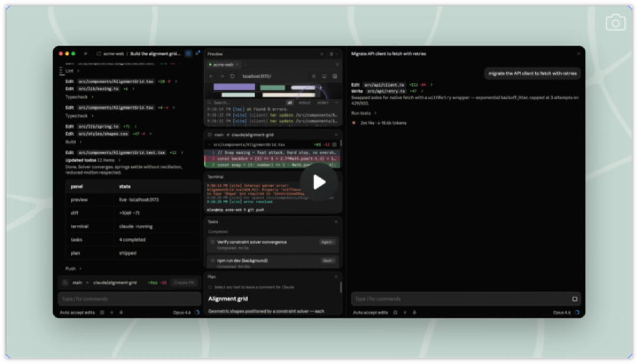The width and height of the screenshot is (638, 364).
Task: Click the orange status icon before 2m 14s
Action: (x=354, y=123)
